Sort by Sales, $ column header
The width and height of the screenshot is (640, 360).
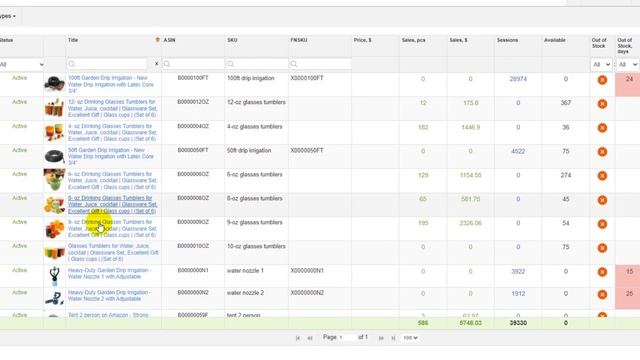point(458,40)
